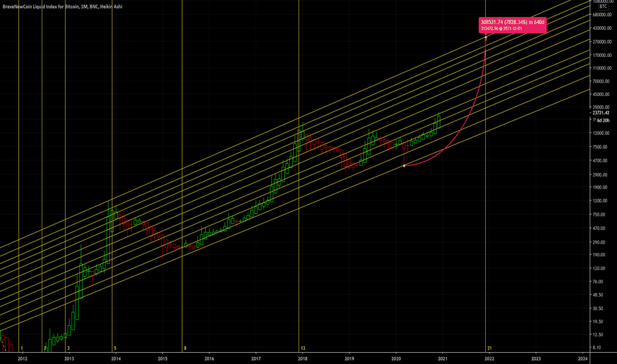Click the 430000.00 price axis label
The width and height of the screenshot is (617, 364).
coord(602,28)
